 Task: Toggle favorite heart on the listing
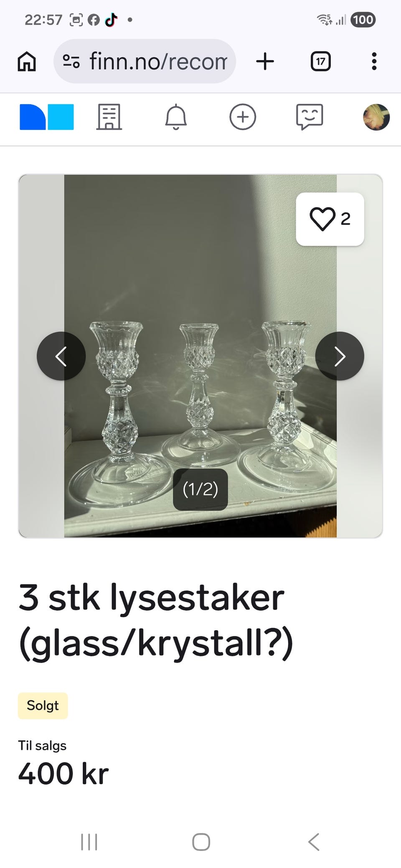pos(330,219)
